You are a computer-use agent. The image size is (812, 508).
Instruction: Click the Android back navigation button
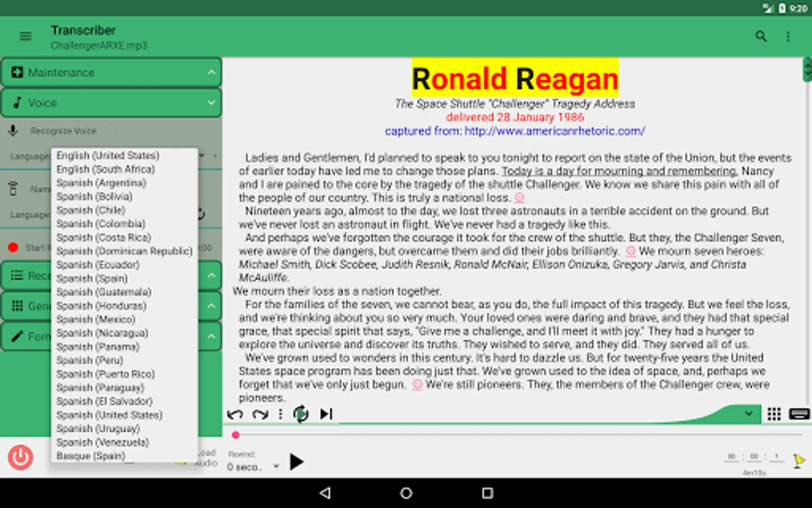point(325,493)
